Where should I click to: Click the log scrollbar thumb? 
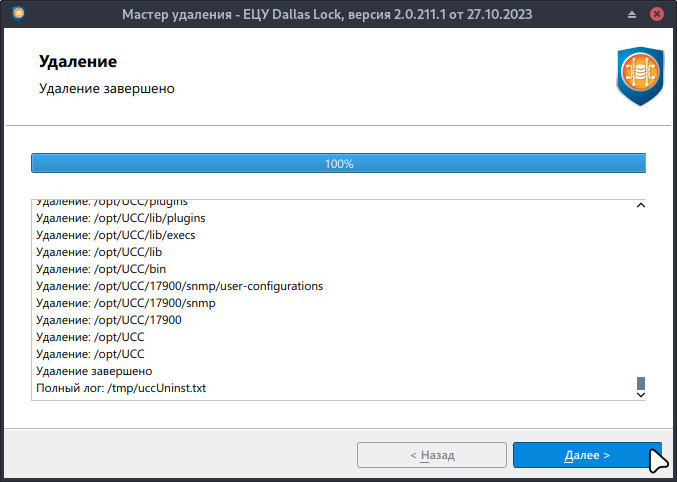point(641,383)
